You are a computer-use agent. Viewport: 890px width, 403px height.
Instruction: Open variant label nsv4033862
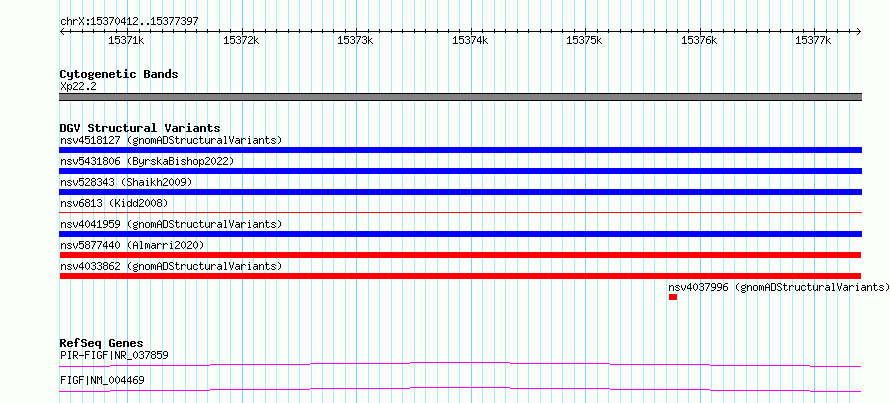[x=171, y=266]
